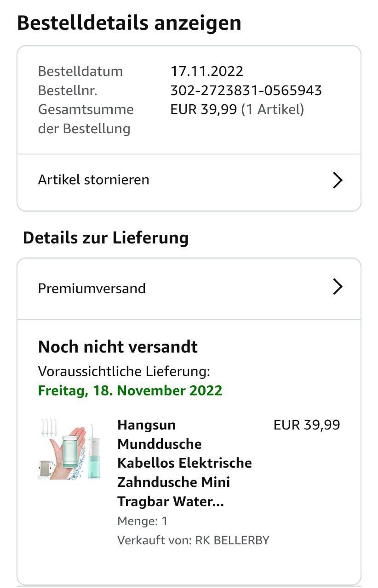Viewport: 378px width, 588px height.
Task: Tap the Bestellnr. field label
Action: 68,90
